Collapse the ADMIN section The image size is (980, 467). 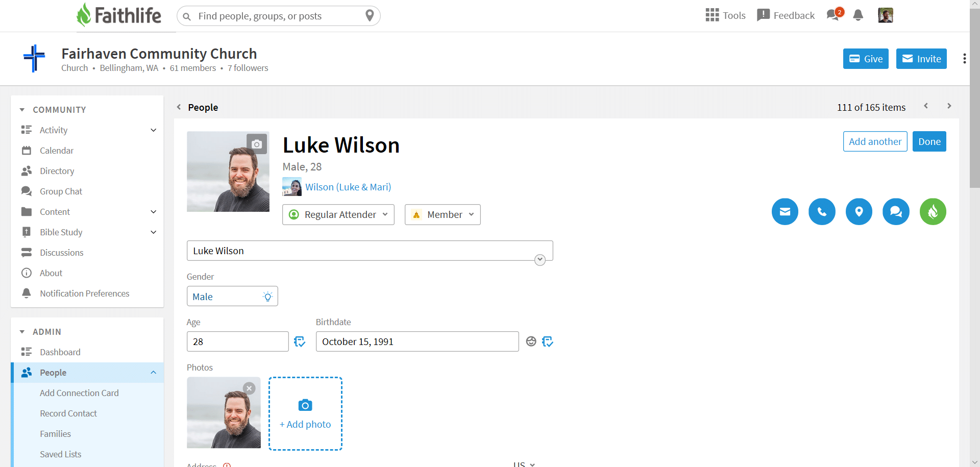coord(22,332)
